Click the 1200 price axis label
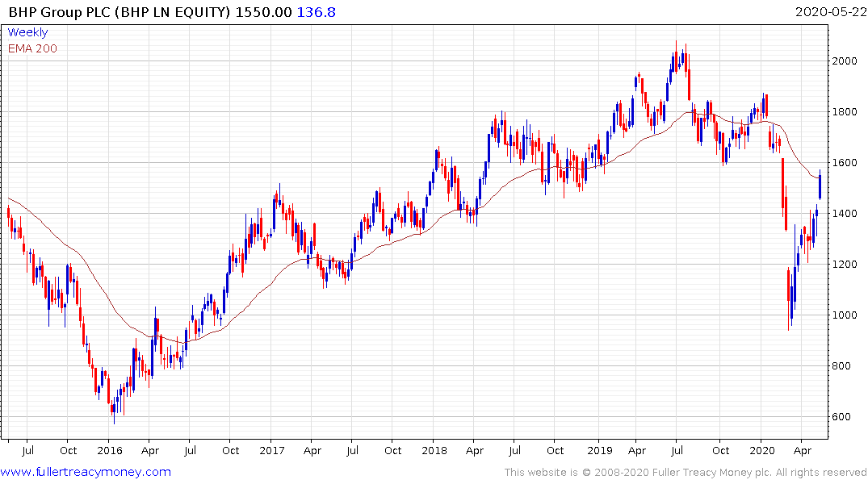868x484 pixels. point(846,265)
